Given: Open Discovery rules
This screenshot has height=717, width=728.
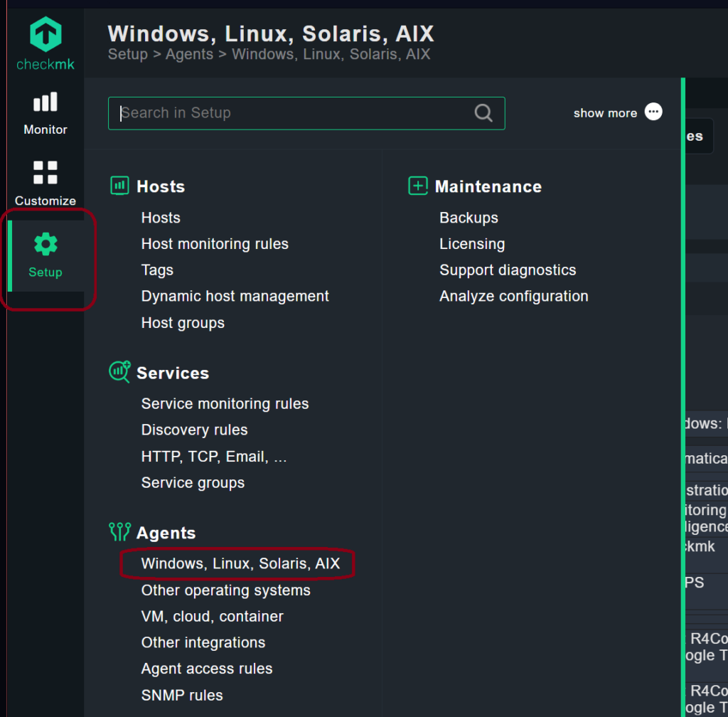Looking at the screenshot, I should tap(194, 430).
